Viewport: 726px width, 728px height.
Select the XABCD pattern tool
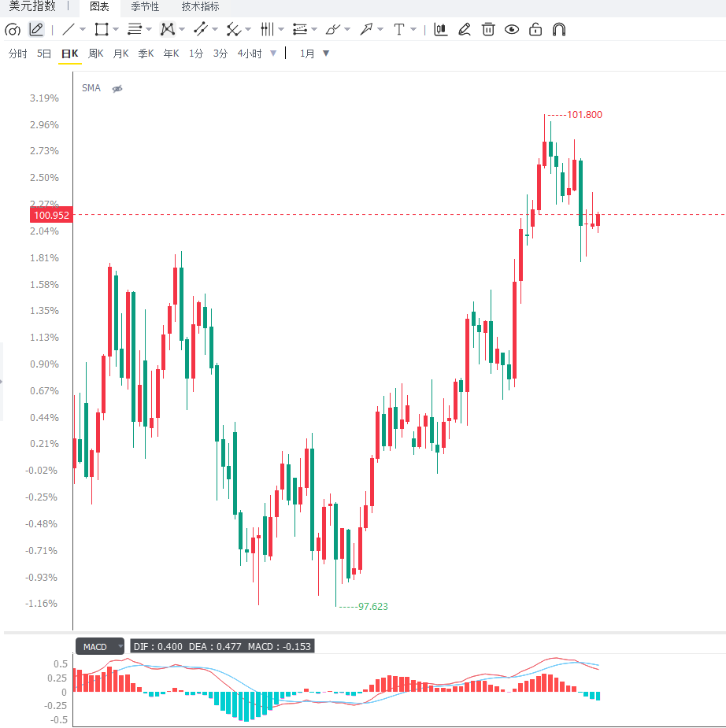(168, 30)
